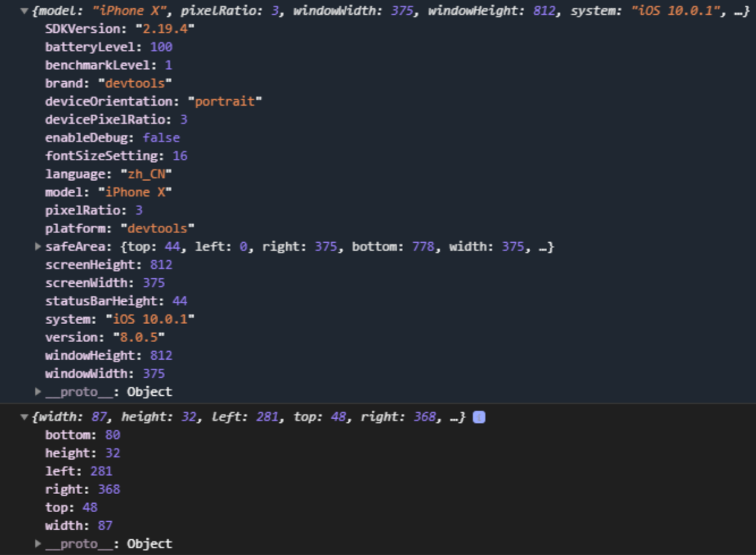Screen dimensions: 756x555
Task: Select the devicePixelRatio: 3 row
Action: click(x=116, y=119)
